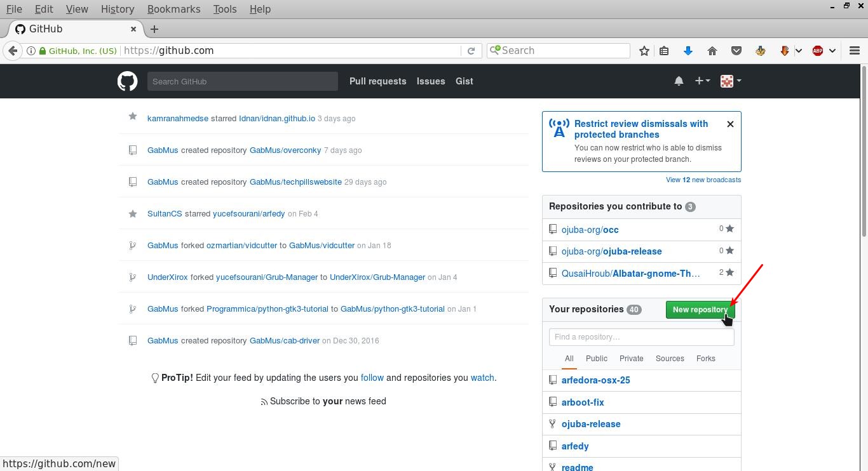
Task: Go to Issues page
Action: click(x=431, y=81)
